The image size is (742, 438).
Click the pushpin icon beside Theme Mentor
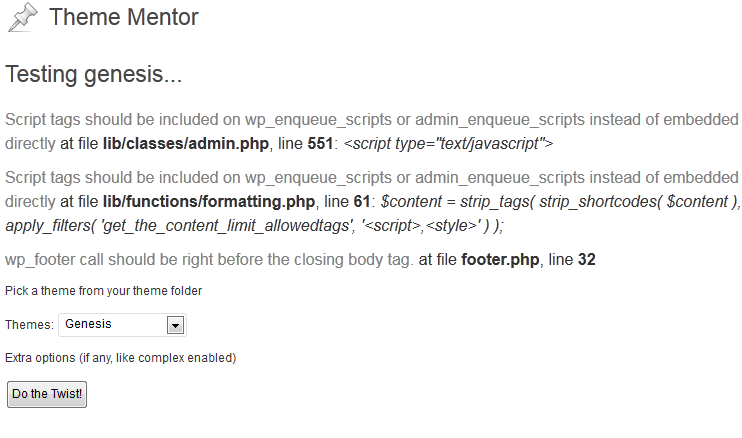pyautogui.click(x=23, y=18)
